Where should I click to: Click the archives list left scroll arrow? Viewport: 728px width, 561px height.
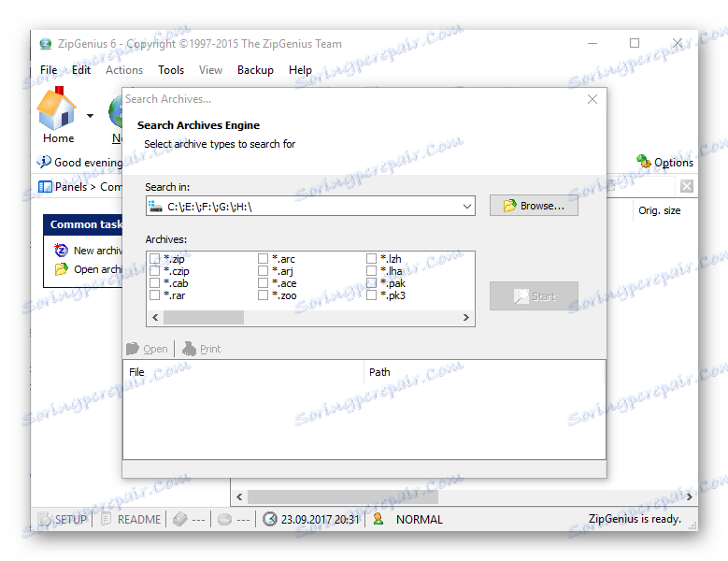[x=155, y=318]
